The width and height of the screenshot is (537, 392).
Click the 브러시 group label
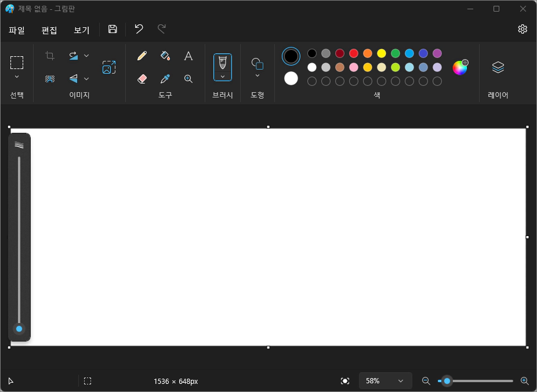223,95
